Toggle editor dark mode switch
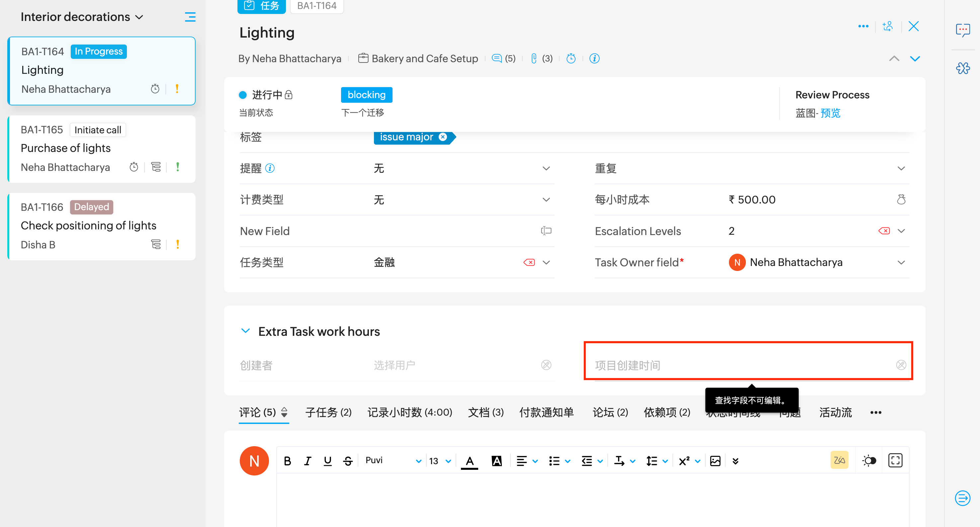 tap(869, 461)
